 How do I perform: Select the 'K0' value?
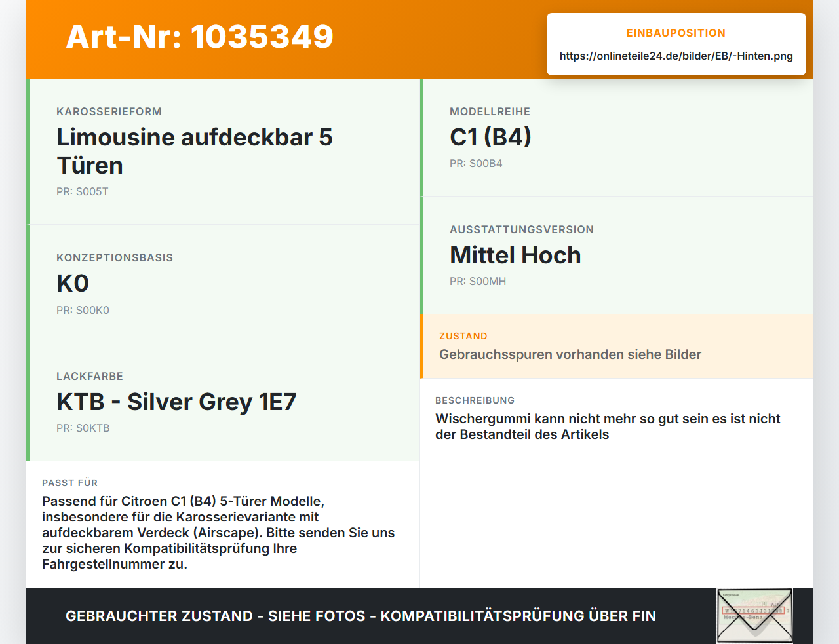[x=73, y=284]
